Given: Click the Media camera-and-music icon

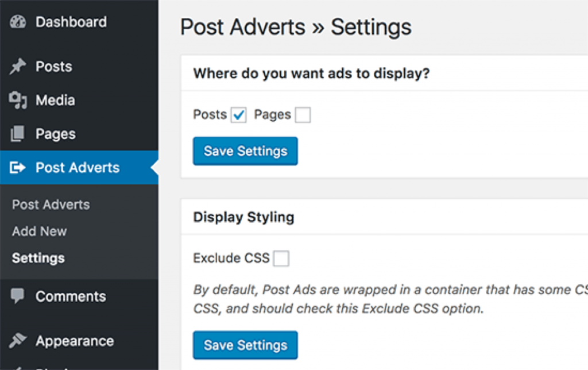Looking at the screenshot, I should pyautogui.click(x=18, y=100).
